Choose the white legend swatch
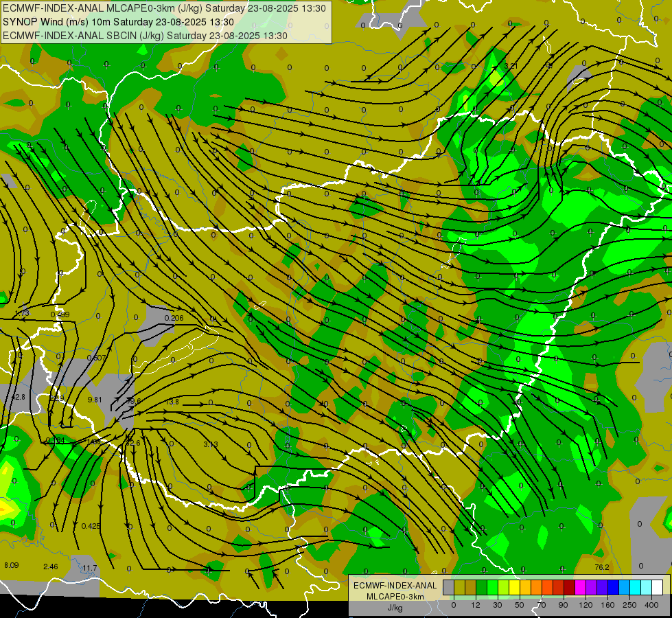This screenshot has width=672, height=618. pos(657,587)
